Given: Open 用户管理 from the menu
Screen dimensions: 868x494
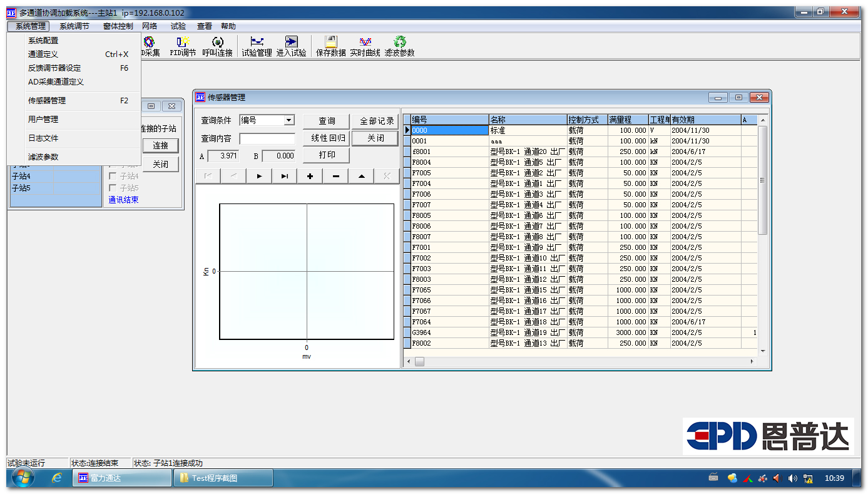Looking at the screenshot, I should pos(74,120).
